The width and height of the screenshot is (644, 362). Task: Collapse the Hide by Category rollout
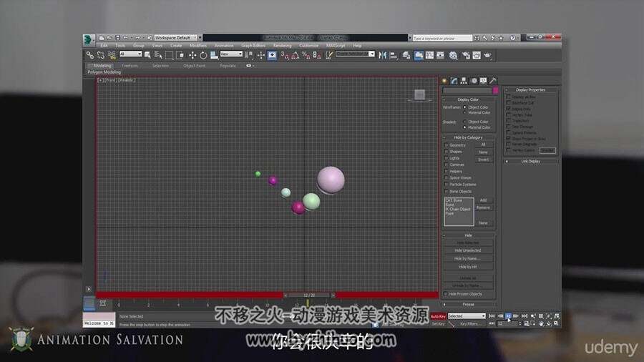point(469,137)
